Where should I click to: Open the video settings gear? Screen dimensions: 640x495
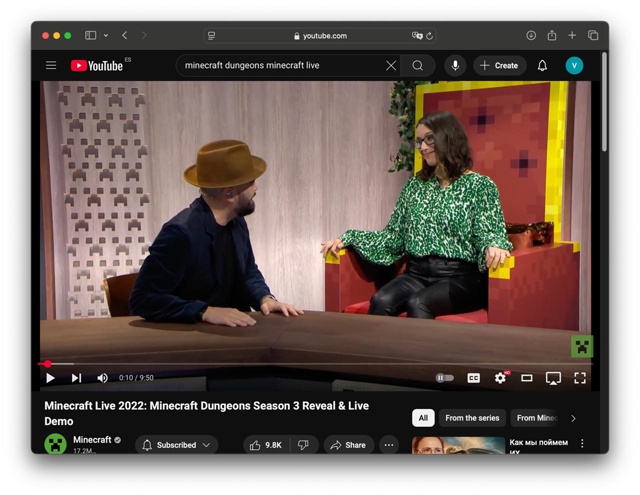click(500, 378)
